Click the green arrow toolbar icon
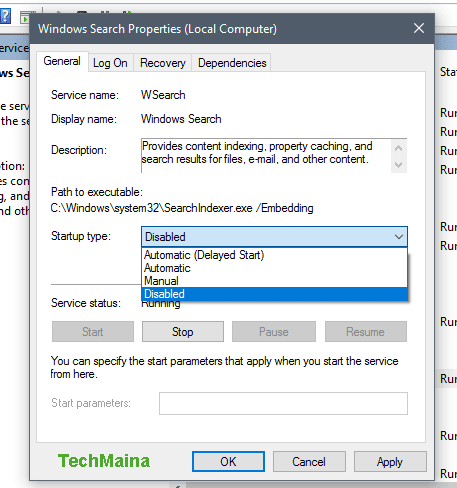This screenshot has width=457, height=488. point(25,17)
